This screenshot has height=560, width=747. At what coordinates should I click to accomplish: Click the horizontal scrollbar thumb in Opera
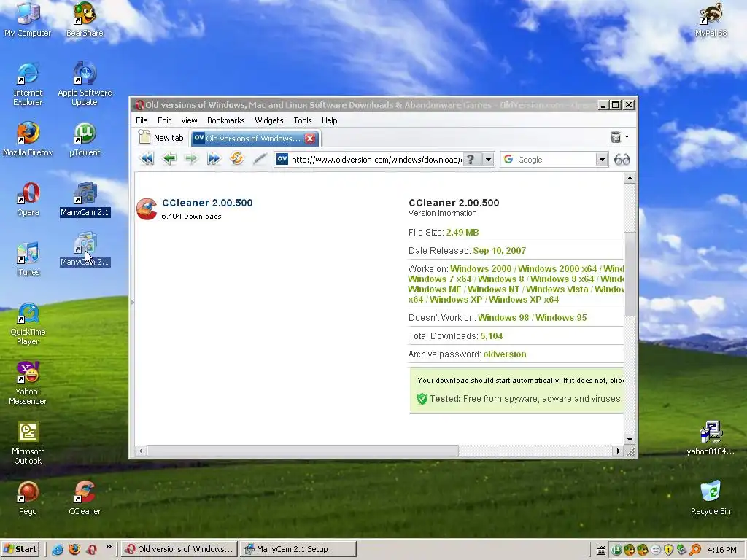[303, 451]
